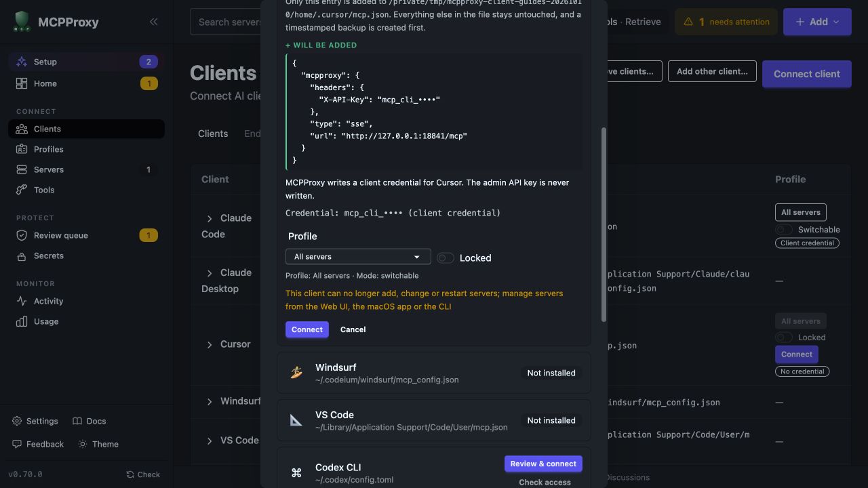Click Add other client button
Screen dimensions: 868x488
[712, 71]
